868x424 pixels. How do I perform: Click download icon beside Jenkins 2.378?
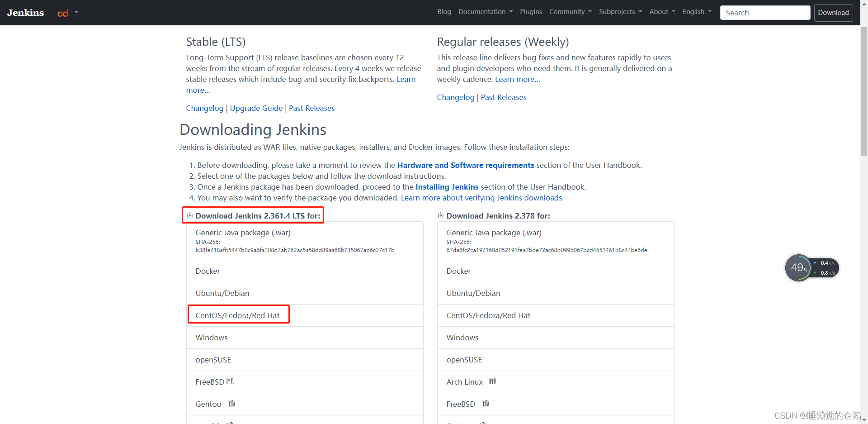441,215
